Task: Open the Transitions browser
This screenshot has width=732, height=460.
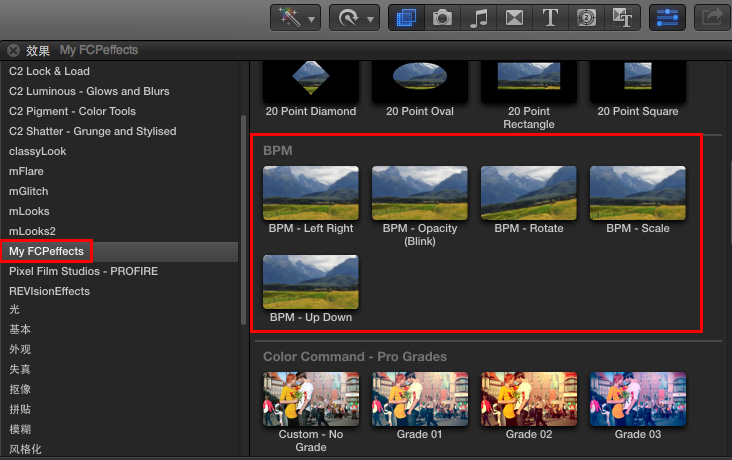Action: tap(514, 18)
